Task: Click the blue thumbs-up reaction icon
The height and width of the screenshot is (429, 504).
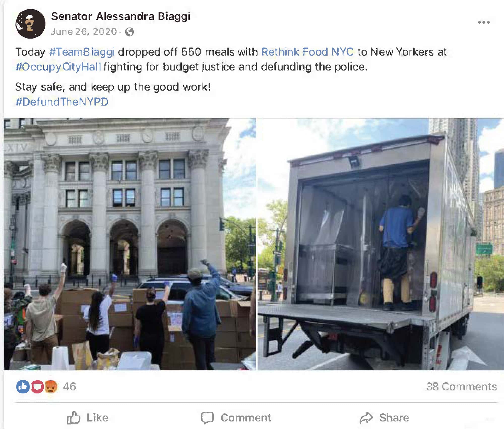Action: (23, 386)
